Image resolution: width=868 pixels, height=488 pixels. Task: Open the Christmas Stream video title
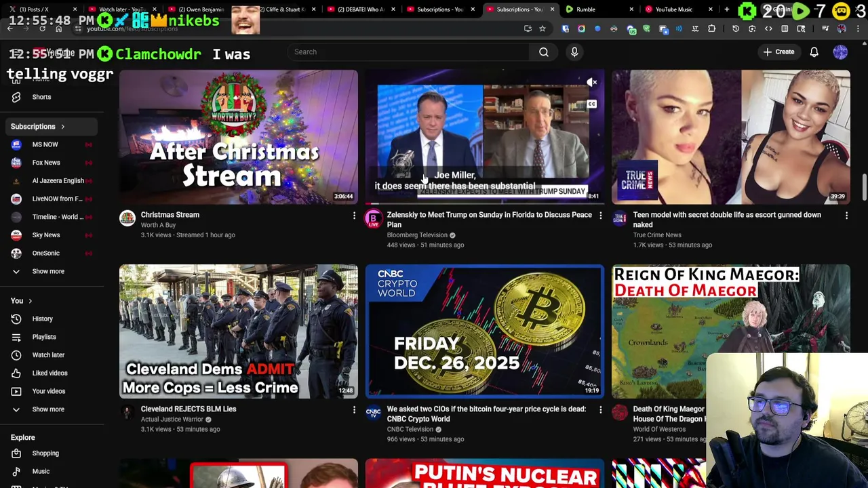[170, 215]
